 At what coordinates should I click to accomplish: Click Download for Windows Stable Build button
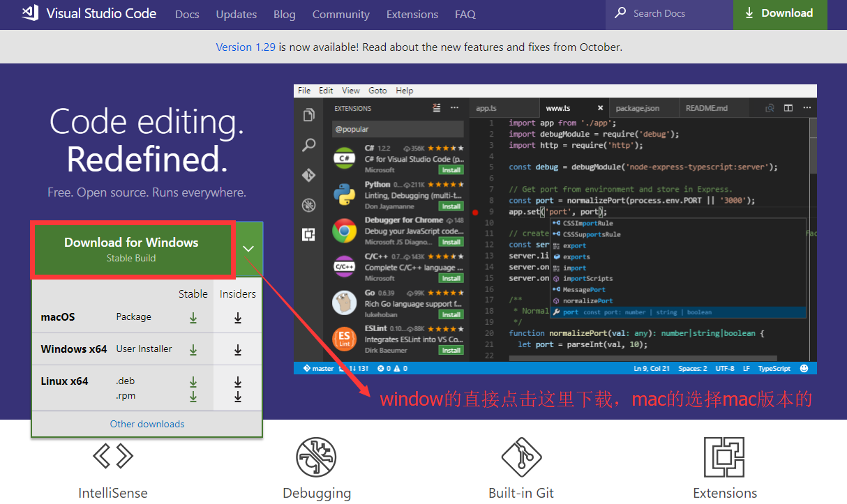(131, 249)
